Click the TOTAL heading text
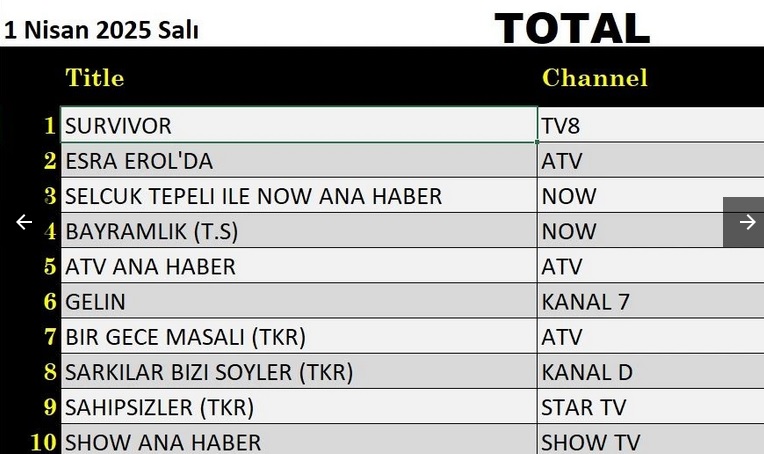 573,28
